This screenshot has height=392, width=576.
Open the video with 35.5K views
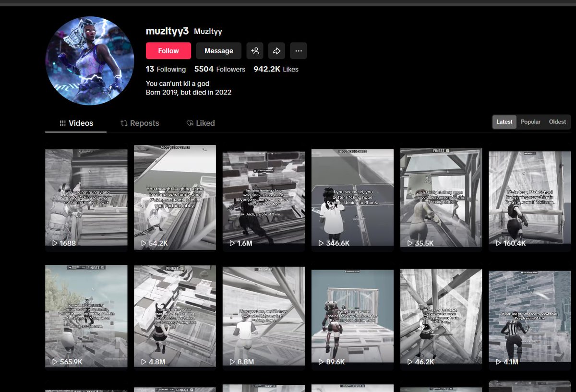click(441, 199)
